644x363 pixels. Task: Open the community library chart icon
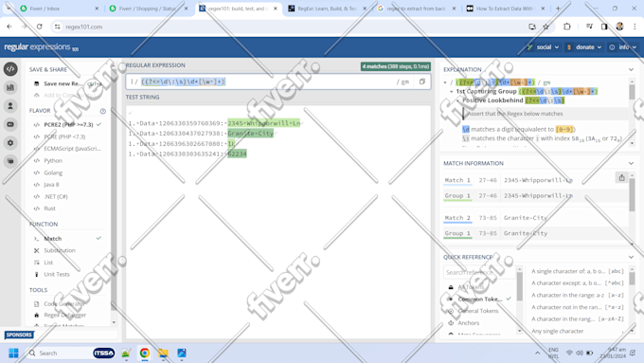coord(10,87)
